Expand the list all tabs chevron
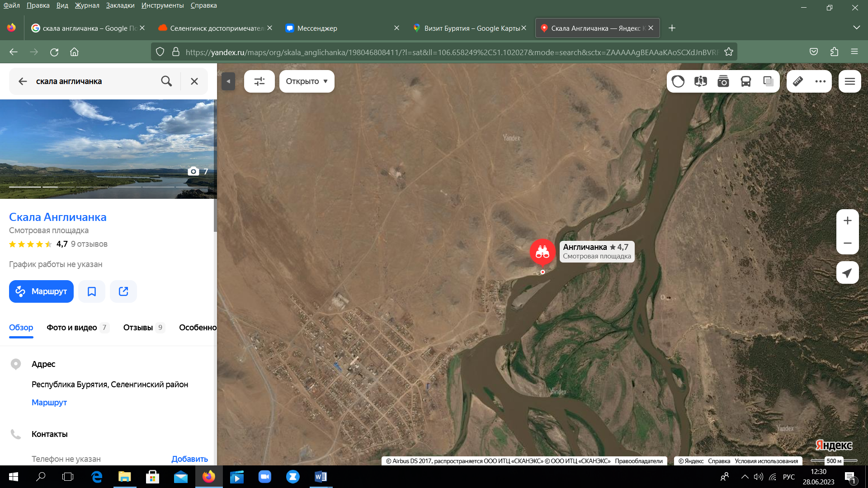 (x=856, y=28)
